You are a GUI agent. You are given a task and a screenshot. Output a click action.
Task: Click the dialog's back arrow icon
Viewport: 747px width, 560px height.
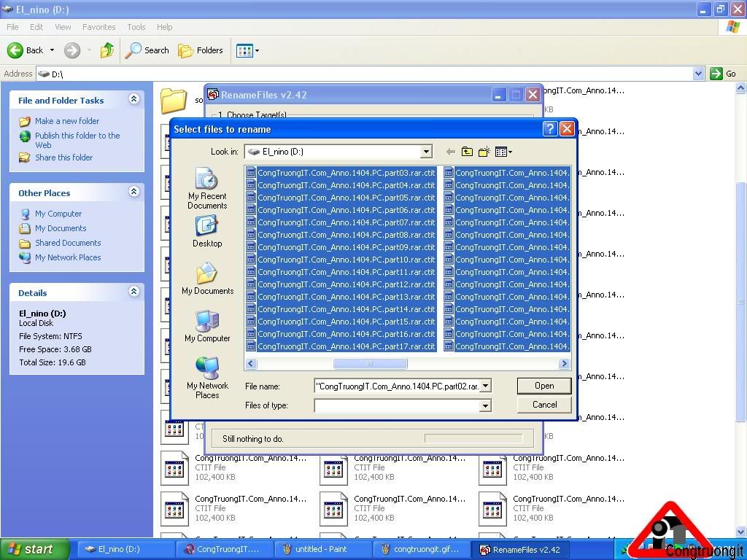coord(450,152)
